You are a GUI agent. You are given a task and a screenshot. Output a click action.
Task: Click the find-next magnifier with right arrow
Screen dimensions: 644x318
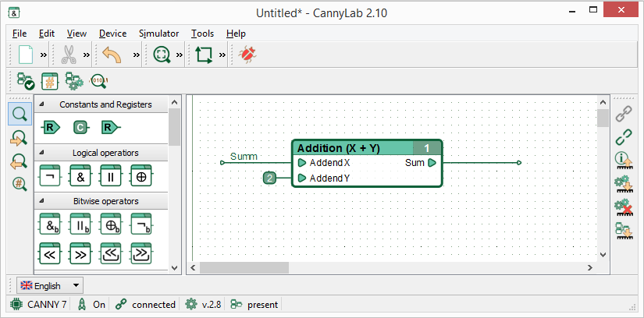tap(19, 138)
